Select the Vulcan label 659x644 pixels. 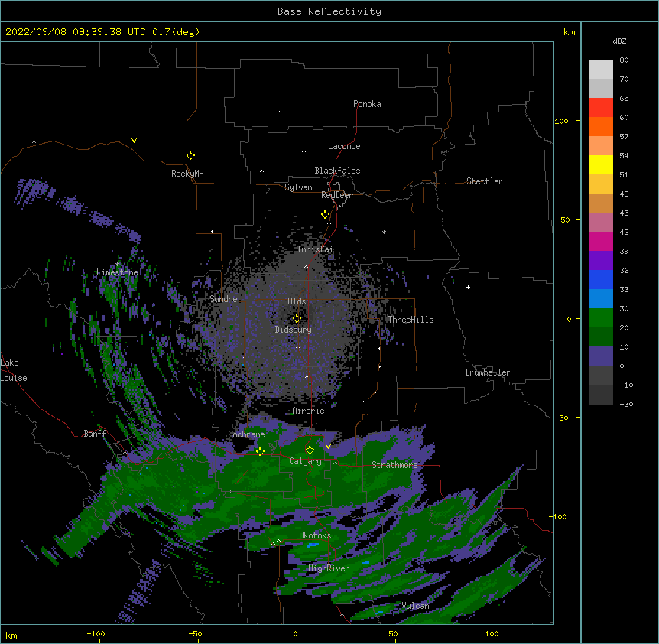[x=415, y=606]
